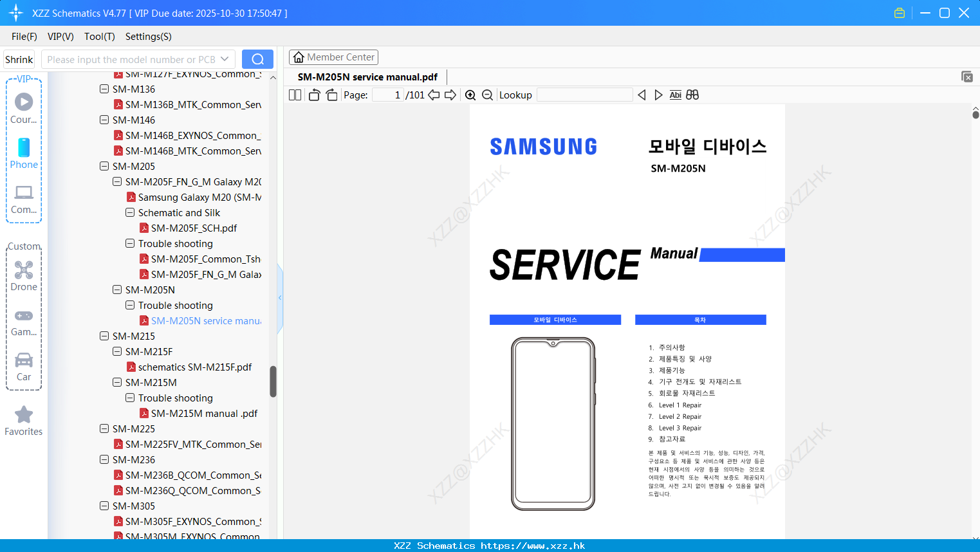Click the tree panel vertical scrollbar thumb
This screenshot has height=552, width=980.
[x=273, y=382]
